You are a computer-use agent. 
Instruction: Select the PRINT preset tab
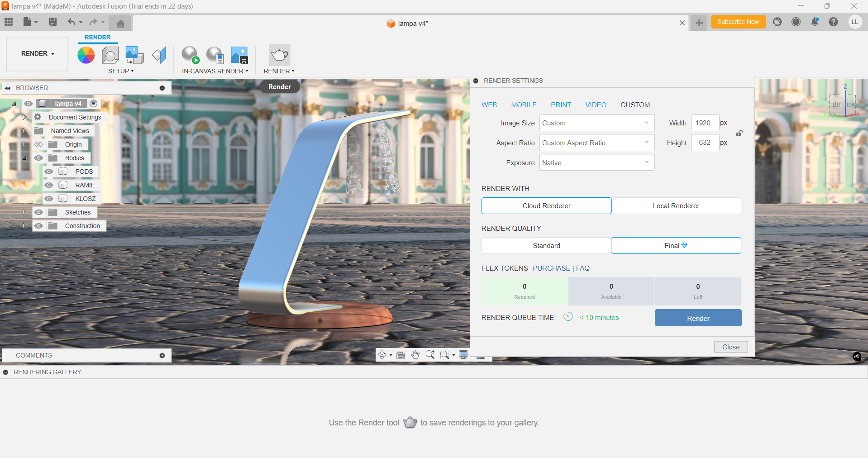561,105
